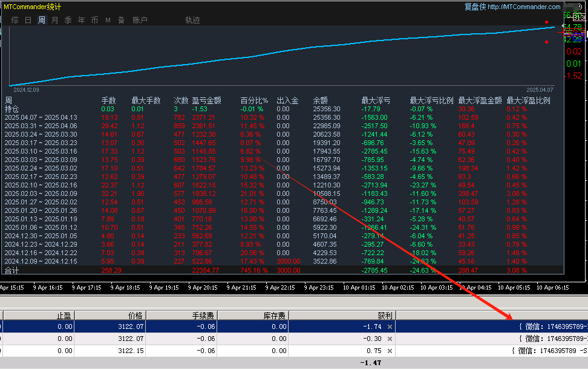Select the week row 2024.12.09 ~ 2024.12.15
This screenshot has width=588, height=370.
pyautogui.click(x=283, y=261)
